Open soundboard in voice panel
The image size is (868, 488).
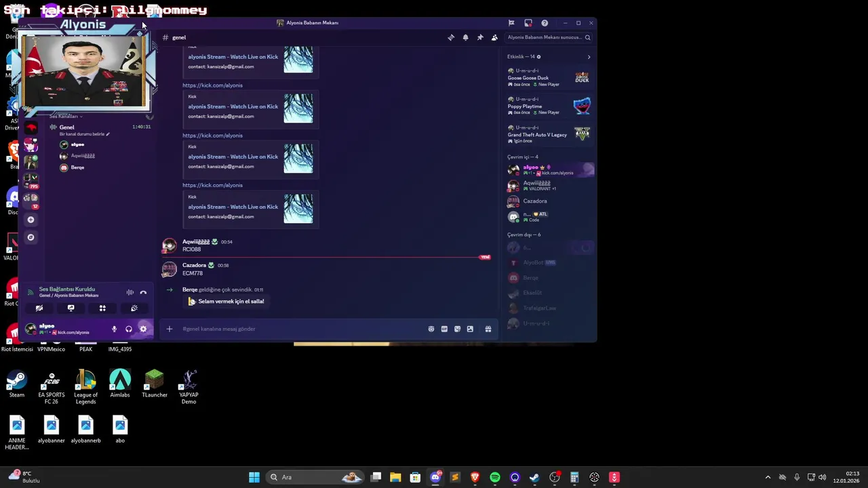(x=134, y=308)
